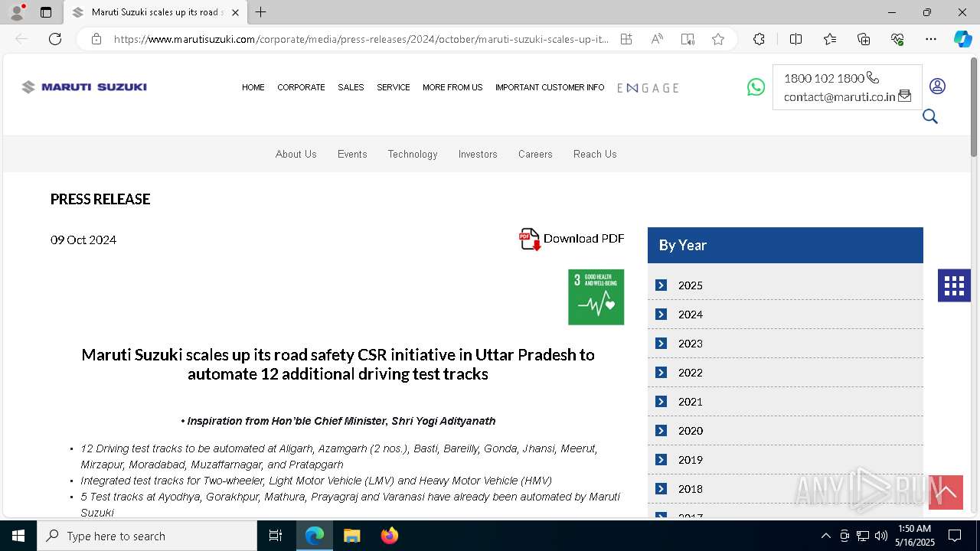The width and height of the screenshot is (980, 551).
Task: Launch Firefox from the taskbar
Action: pyautogui.click(x=390, y=536)
